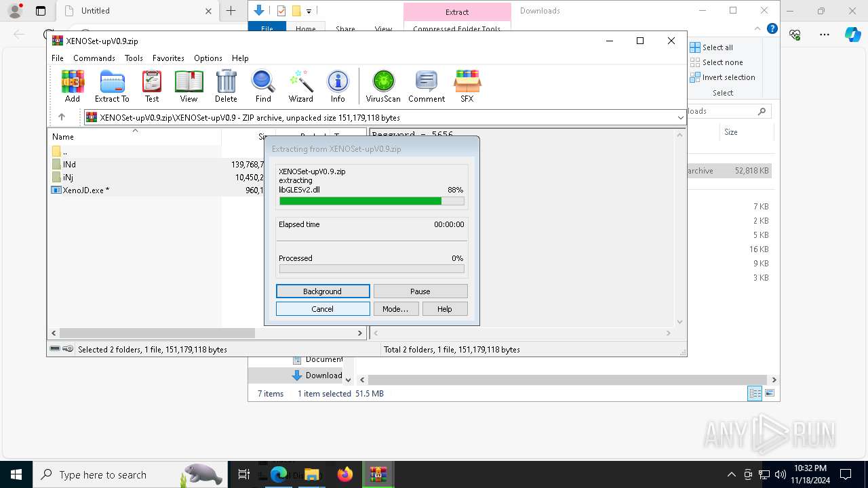The width and height of the screenshot is (868, 488).
Task: Open Task View on the taskbar
Action: (244, 474)
